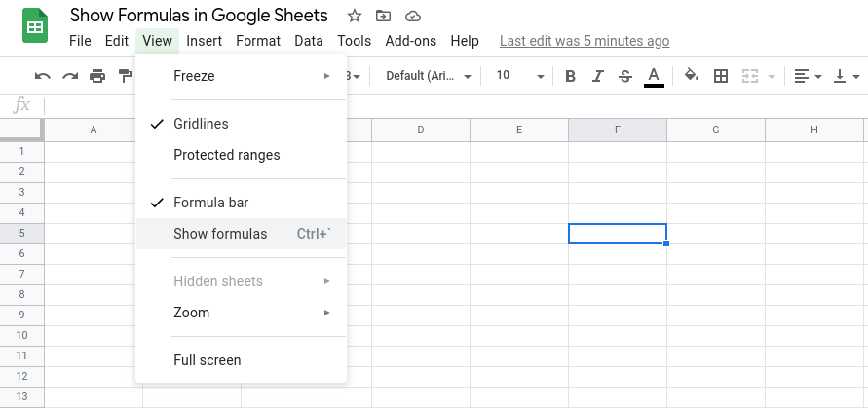This screenshot has height=408, width=868.
Task: Open the Edit menu
Action: [x=117, y=41]
